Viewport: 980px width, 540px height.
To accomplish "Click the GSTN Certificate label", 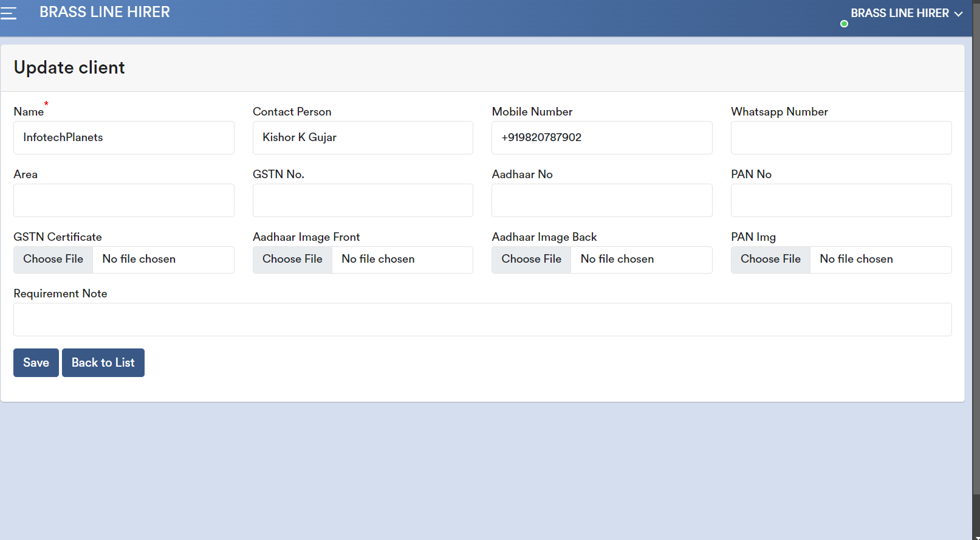I will (x=58, y=237).
